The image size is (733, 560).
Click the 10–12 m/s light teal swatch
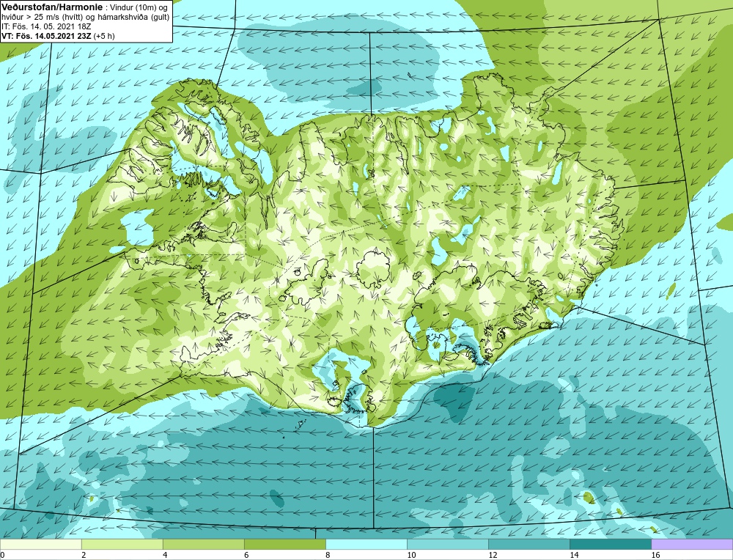point(447,544)
